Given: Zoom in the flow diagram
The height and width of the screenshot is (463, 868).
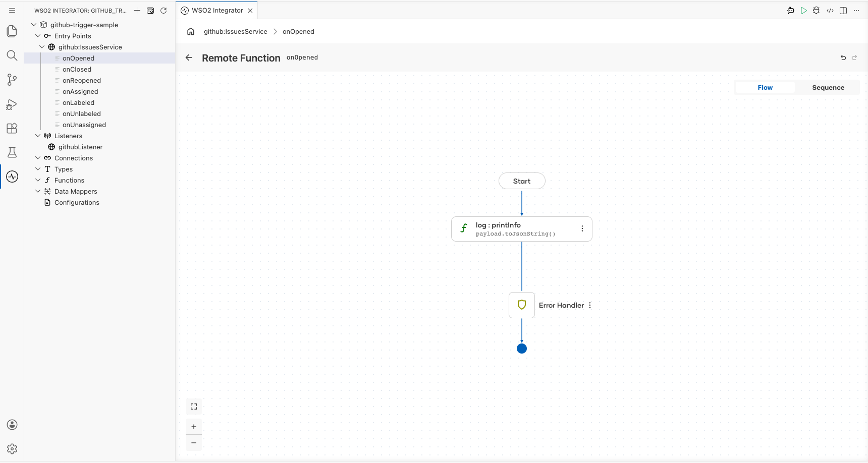Looking at the screenshot, I should (x=194, y=427).
